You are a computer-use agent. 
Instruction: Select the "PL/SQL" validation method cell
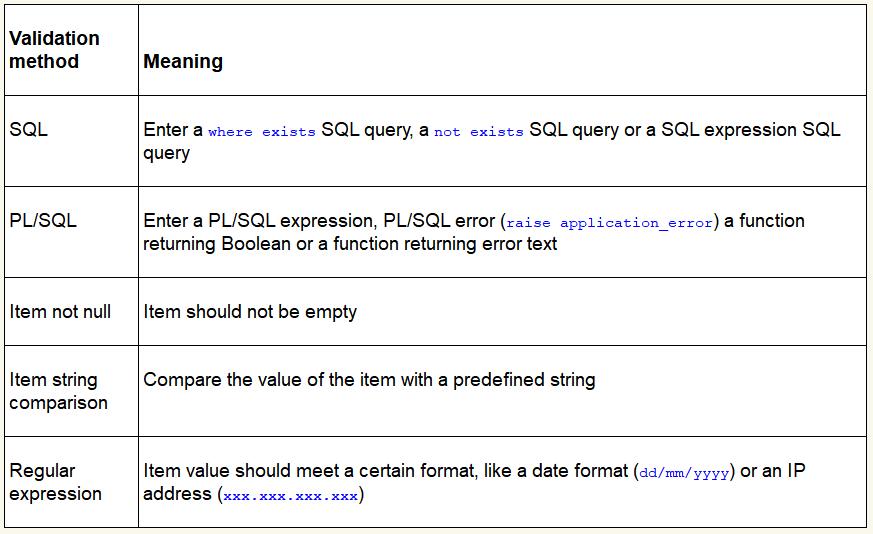click(x=42, y=221)
